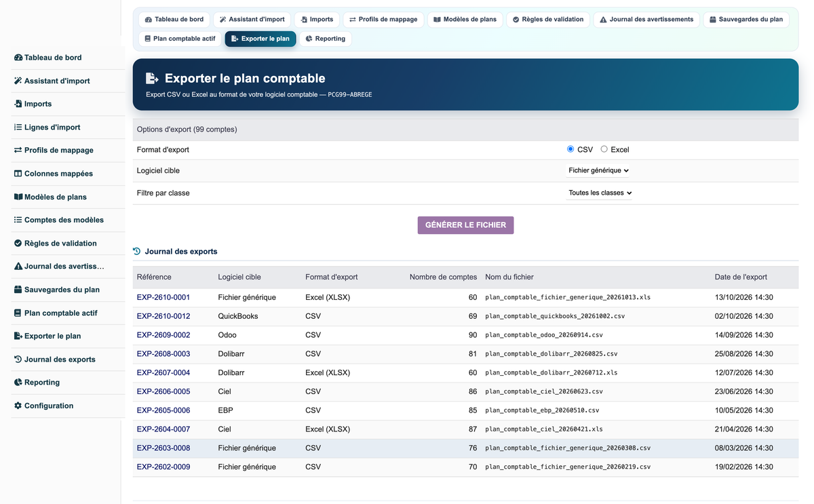Click the Plan comptable actif icon in sidebar
814x504 pixels.
[x=18, y=313]
